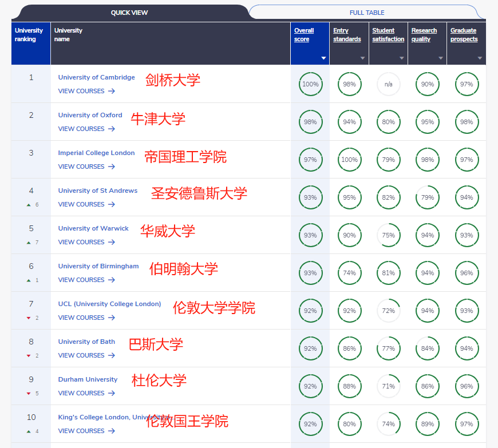Screen dimensions: 498x448
Task: Click Imperial 100% entry standards circle
Action: coord(349,160)
